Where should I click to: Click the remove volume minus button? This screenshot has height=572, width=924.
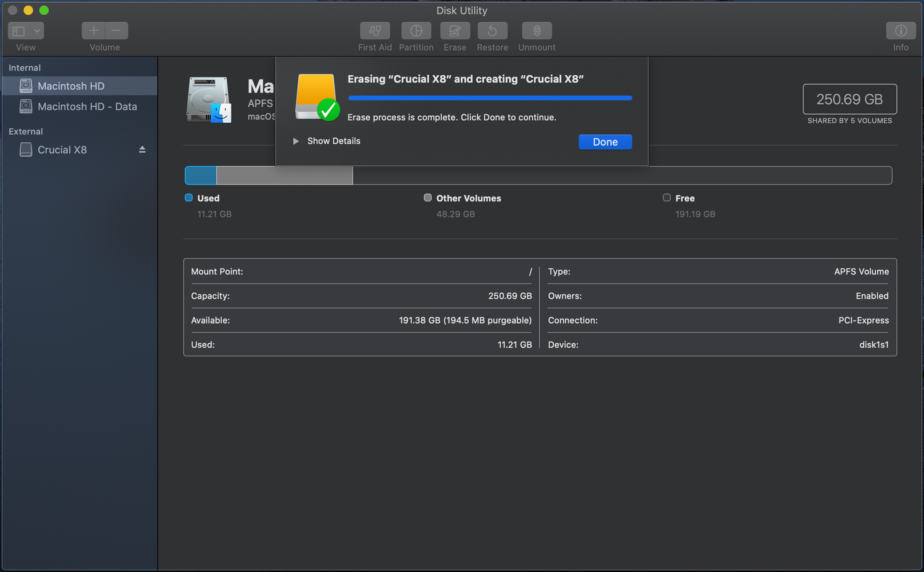coord(116,31)
